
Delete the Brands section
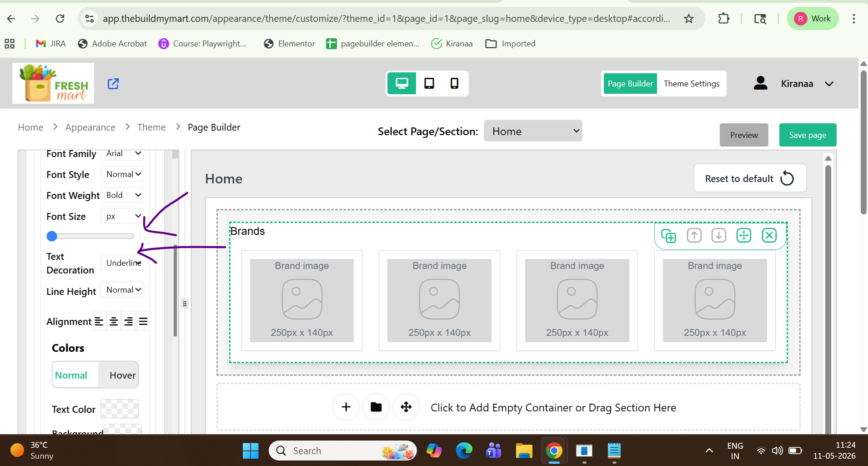[769, 235]
